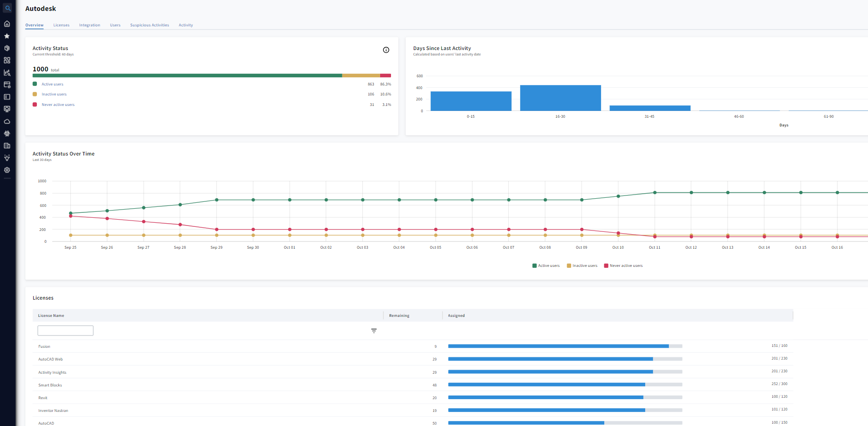
Task: Focus the License Name filter input field
Action: [65, 331]
